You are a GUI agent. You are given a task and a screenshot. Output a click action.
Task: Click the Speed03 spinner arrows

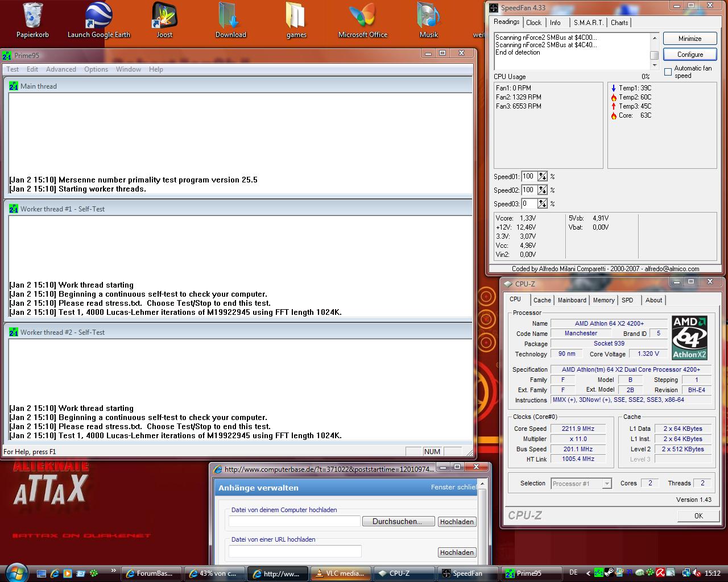tap(543, 204)
